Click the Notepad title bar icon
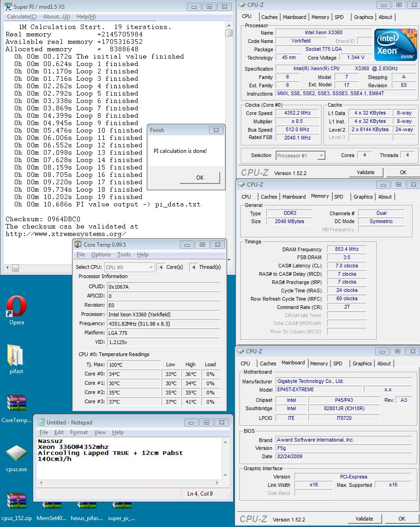420x527 pixels. [41, 422]
